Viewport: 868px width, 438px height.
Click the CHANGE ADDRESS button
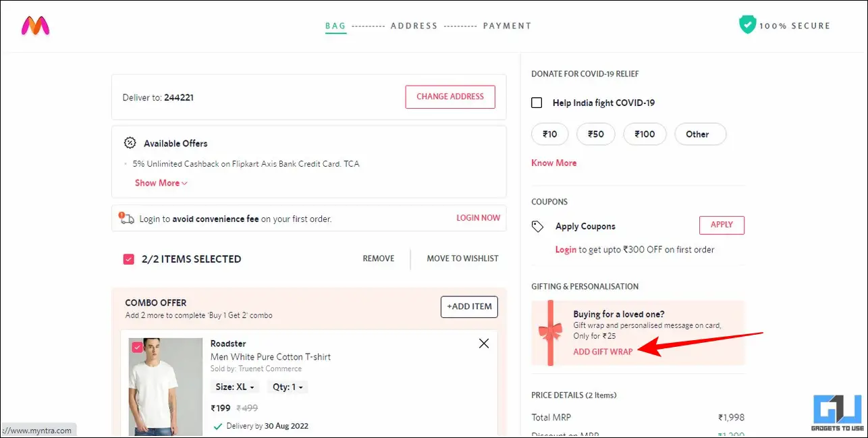pos(450,97)
